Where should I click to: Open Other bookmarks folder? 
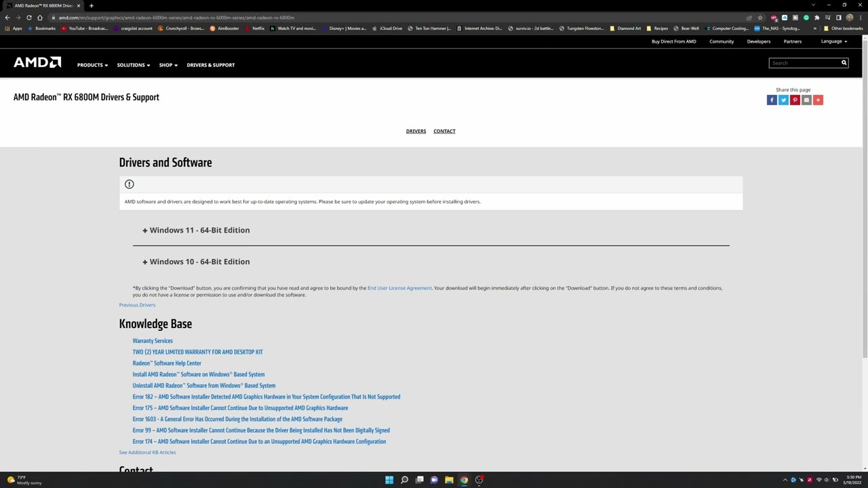[843, 28]
